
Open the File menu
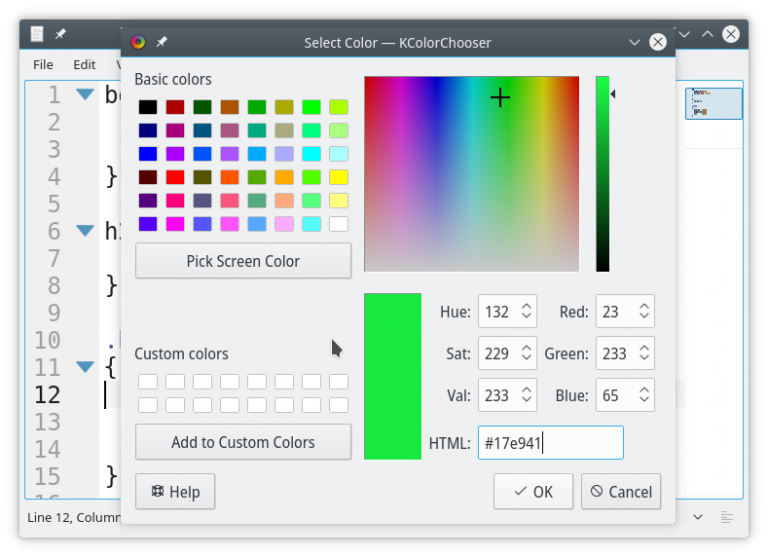click(43, 64)
